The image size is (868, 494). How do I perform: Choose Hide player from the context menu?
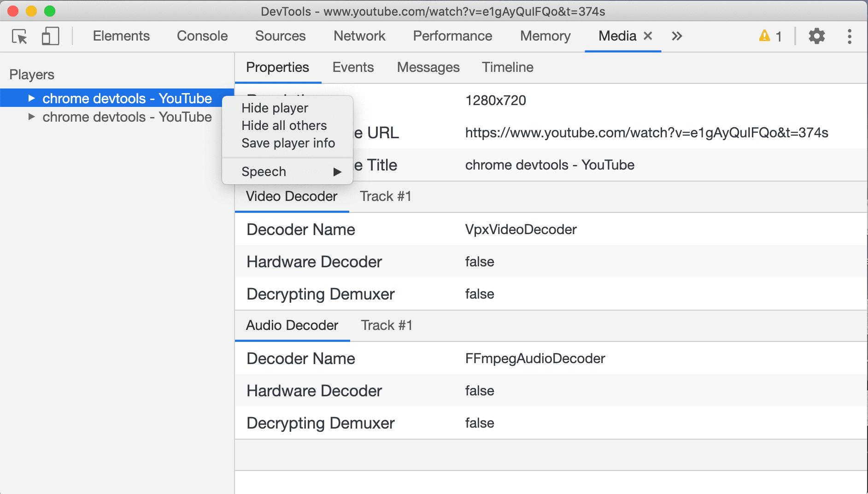(275, 108)
